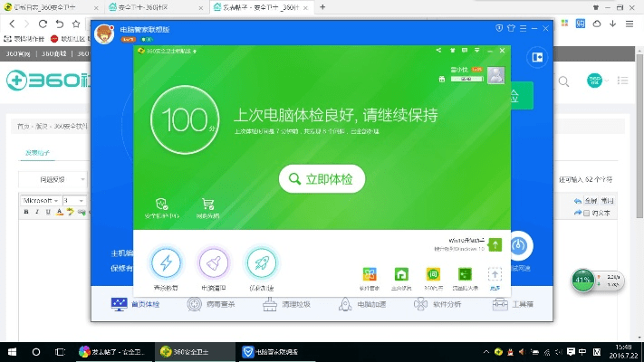Click the 电脑管家联想版 taskbar button

pyautogui.click(x=276, y=352)
